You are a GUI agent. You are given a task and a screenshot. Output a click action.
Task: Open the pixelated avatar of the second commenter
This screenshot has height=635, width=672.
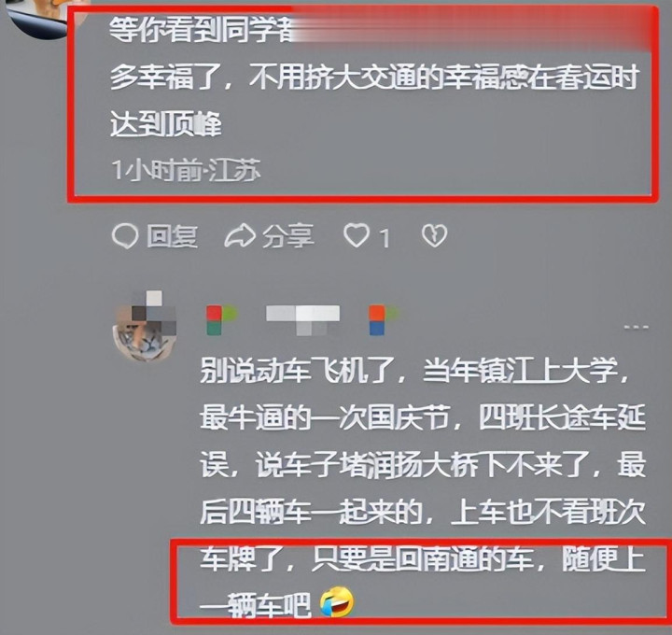pos(145,326)
